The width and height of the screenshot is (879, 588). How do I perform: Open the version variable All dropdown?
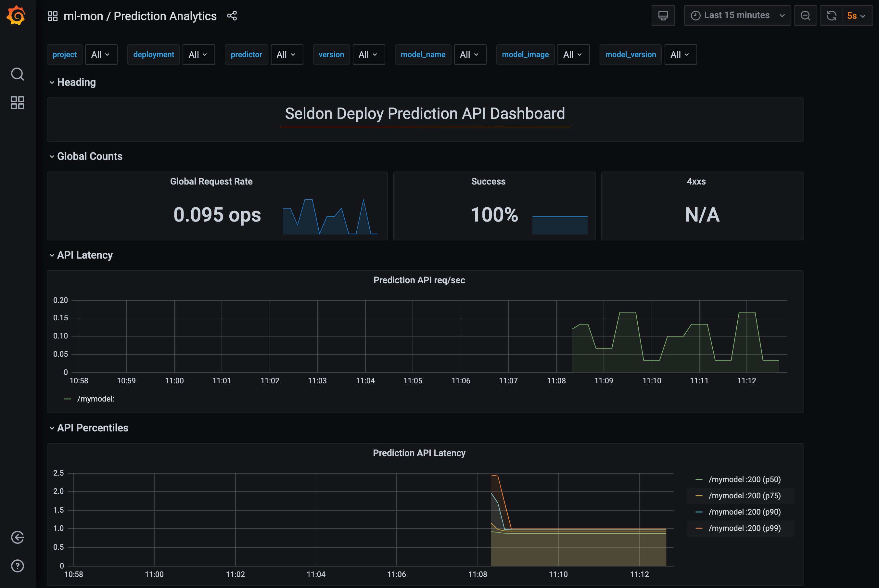coord(369,55)
